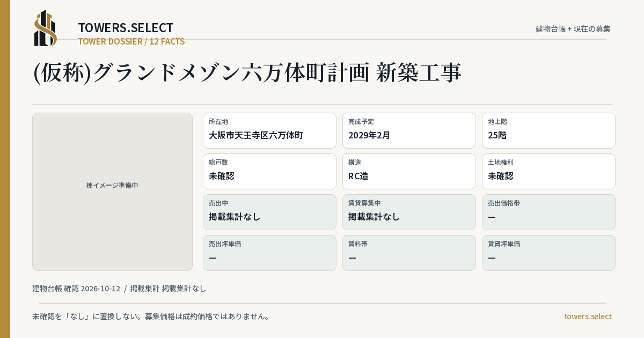
Task: Open the 棟イメージ準備中 placeholder image
Action: click(x=112, y=192)
